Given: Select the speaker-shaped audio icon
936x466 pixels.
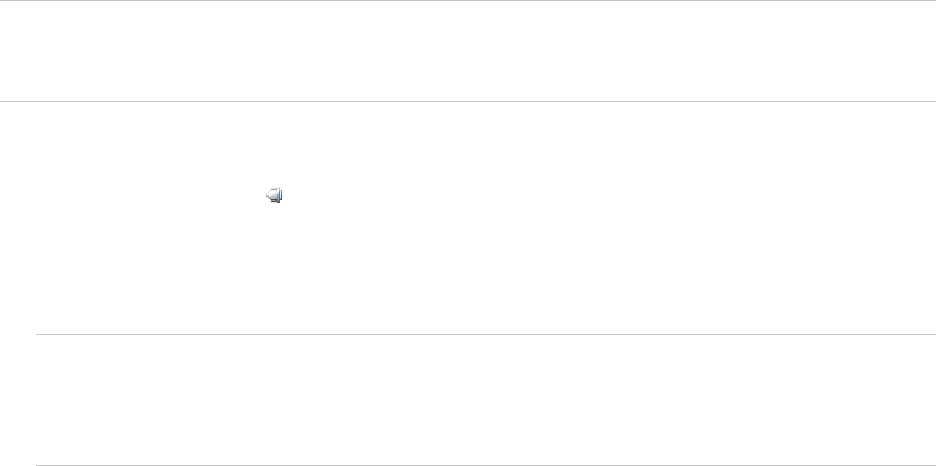Looking at the screenshot, I should [275, 197].
